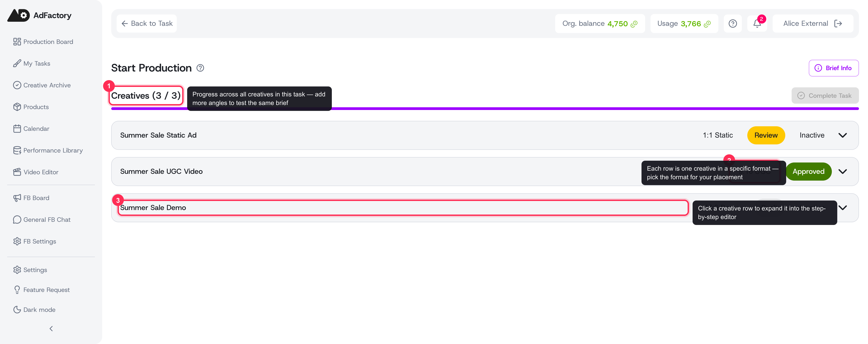Screen dimensions: 868x344
Task: Click Alice External user name
Action: tap(805, 24)
